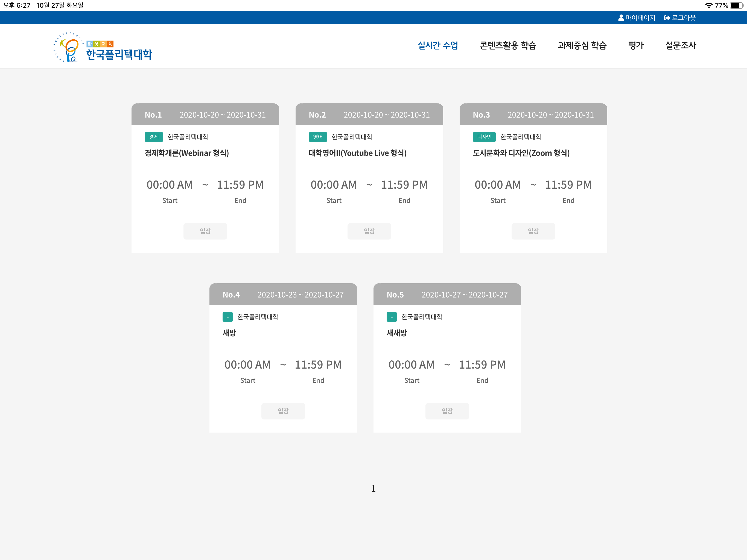Viewport: 747px width, 560px height.
Task: Select the title 도시문화와 디자인(Zoom 형식)
Action: 521,153
